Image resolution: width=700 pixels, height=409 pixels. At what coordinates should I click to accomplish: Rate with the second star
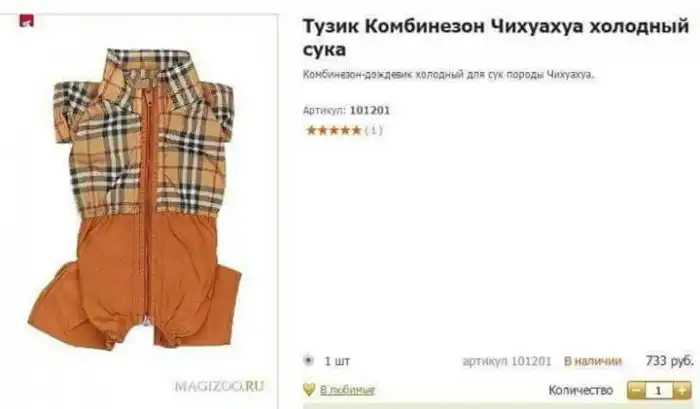click(322, 130)
